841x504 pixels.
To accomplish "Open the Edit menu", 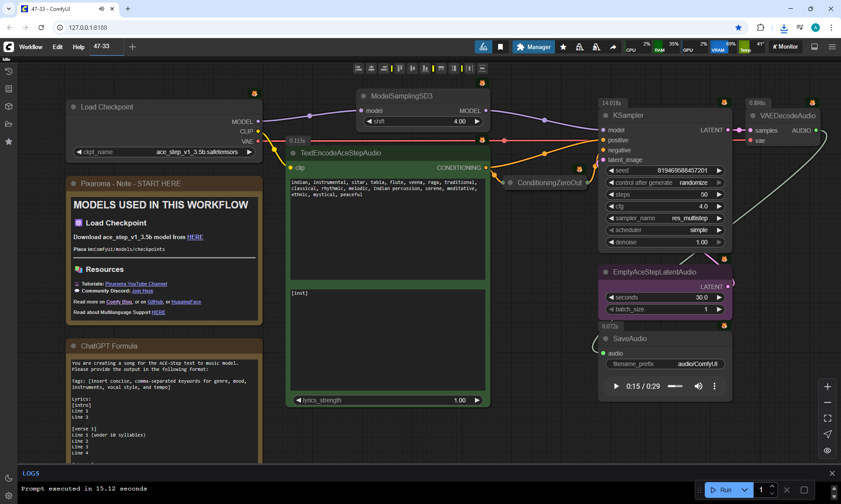I will click(x=57, y=47).
